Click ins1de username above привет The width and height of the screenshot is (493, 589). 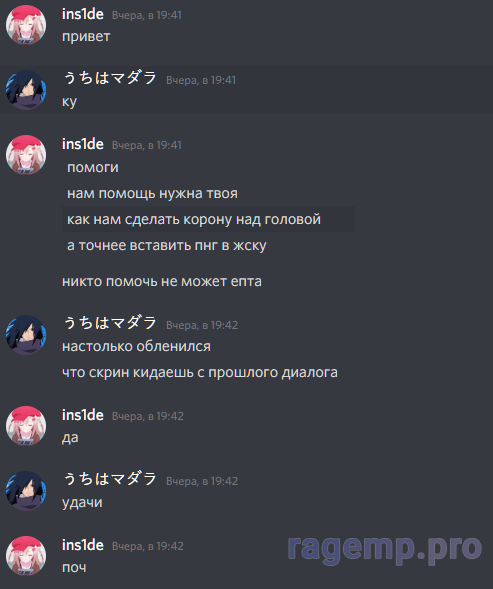[x=83, y=14]
